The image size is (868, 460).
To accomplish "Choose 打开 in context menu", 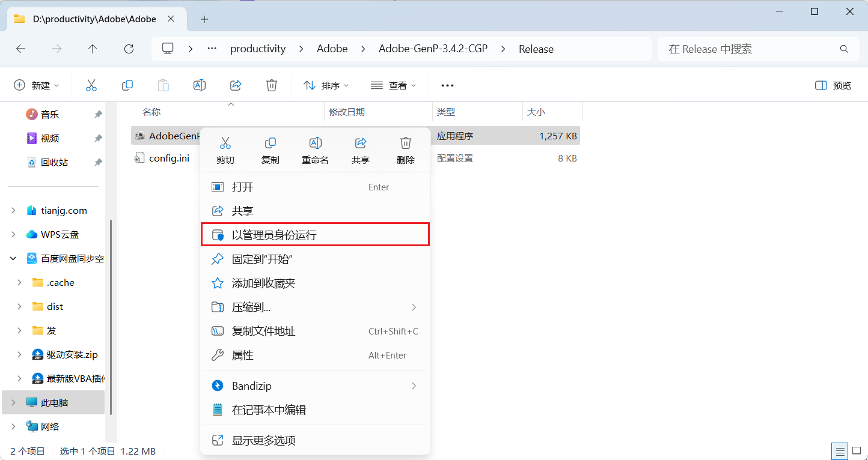I will coord(315,187).
